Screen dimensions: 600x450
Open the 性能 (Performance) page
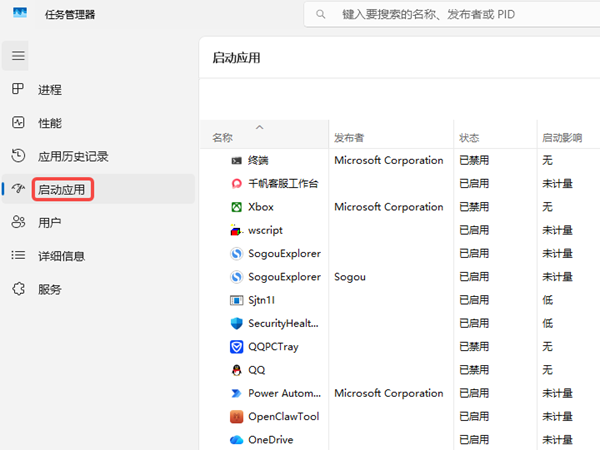[50, 123]
